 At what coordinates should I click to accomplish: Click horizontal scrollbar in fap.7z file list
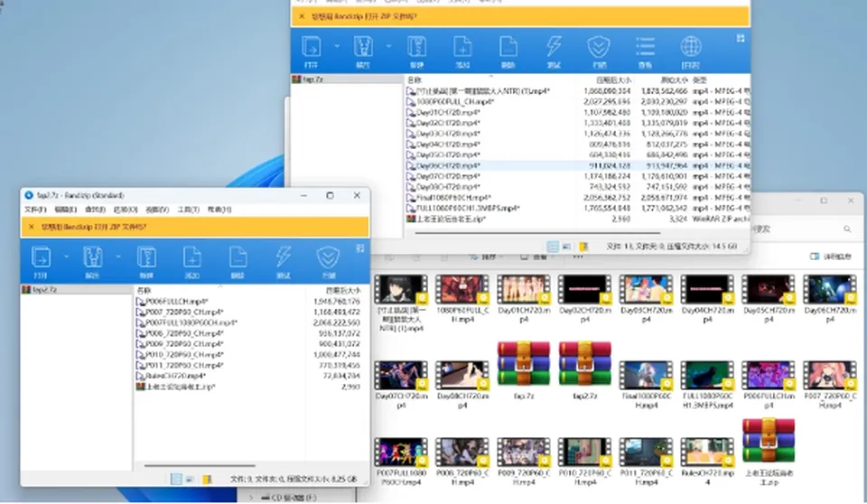[536, 233]
